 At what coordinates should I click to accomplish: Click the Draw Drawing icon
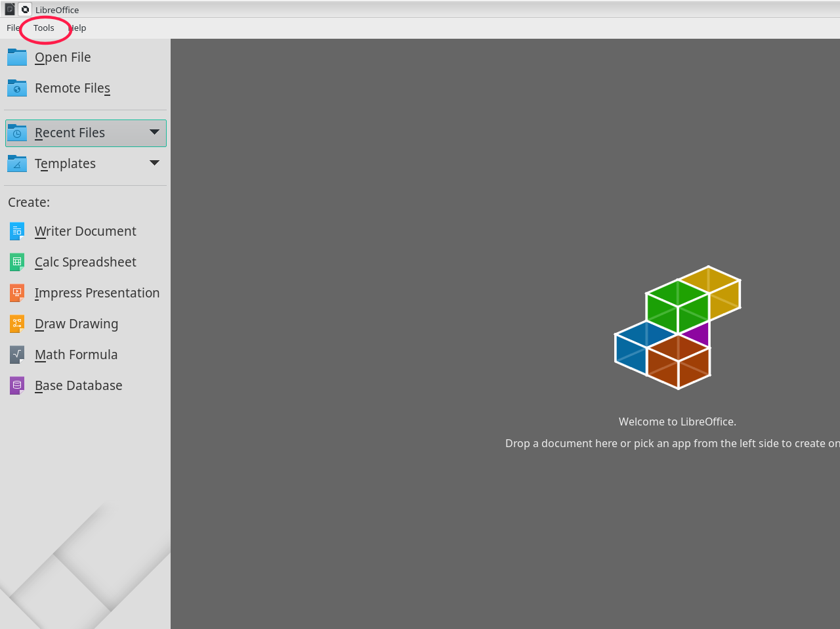click(x=17, y=324)
